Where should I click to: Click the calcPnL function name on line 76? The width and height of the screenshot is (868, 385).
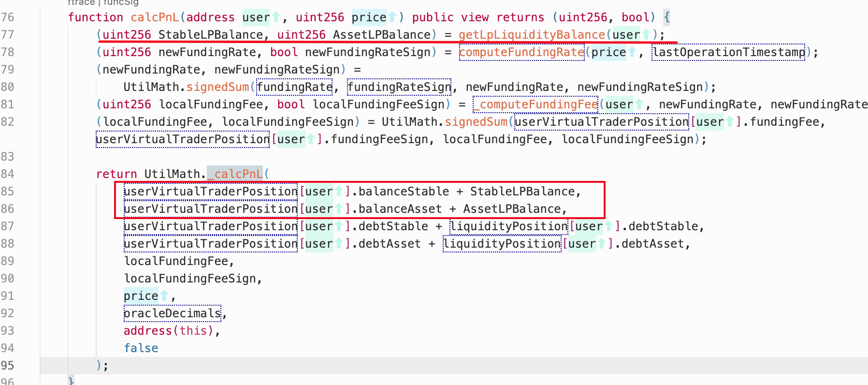coord(155,17)
